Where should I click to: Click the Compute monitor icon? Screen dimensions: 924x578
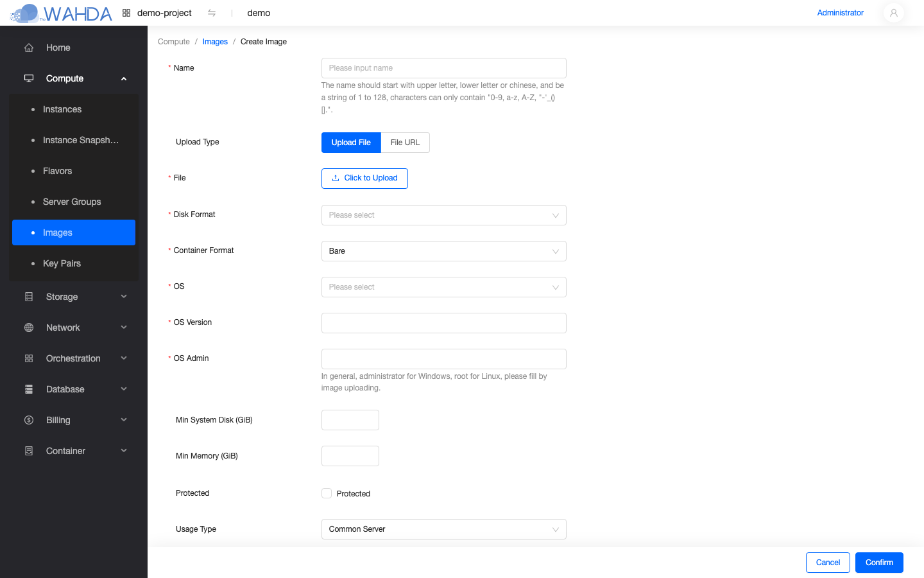pos(29,78)
